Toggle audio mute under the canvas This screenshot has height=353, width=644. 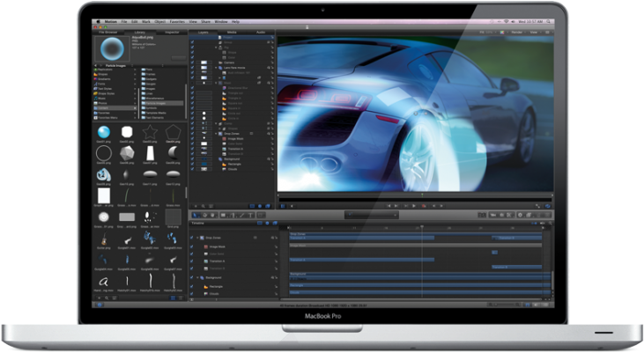tap(292, 206)
